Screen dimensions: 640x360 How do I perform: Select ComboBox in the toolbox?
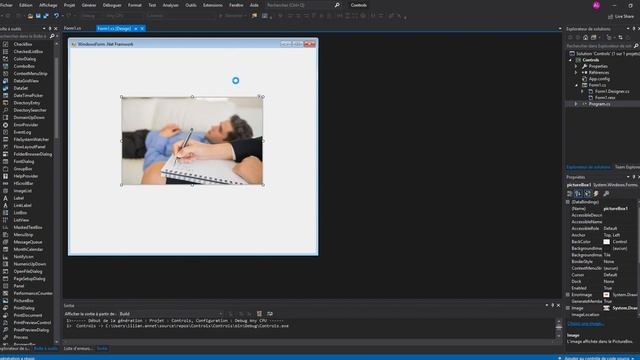click(x=24, y=66)
